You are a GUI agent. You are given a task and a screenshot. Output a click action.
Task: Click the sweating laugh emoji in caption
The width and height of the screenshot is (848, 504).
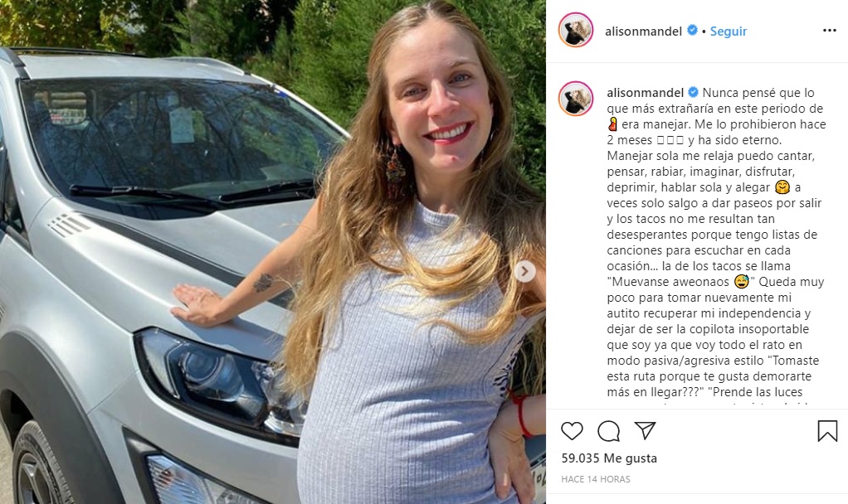click(742, 282)
